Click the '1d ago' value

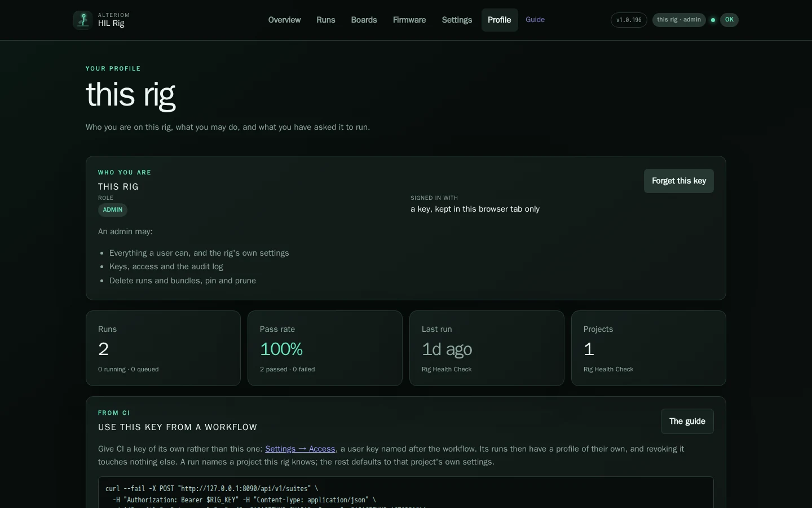click(x=447, y=349)
